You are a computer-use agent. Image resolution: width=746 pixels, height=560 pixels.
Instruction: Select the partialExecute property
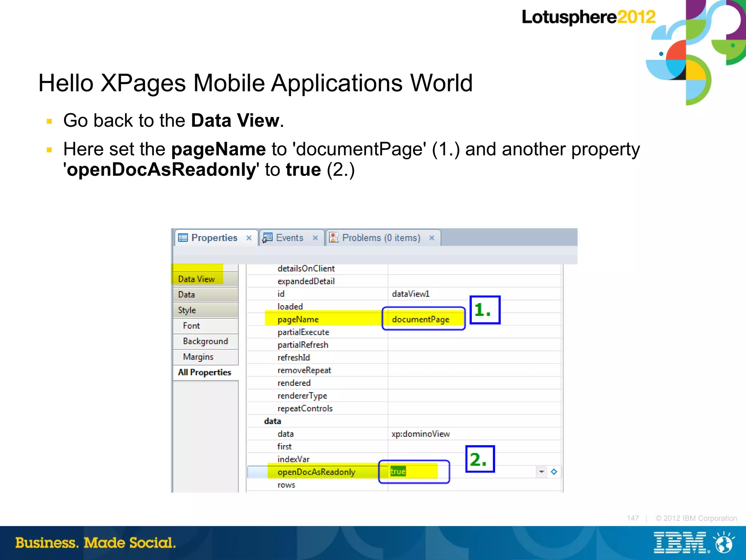303,332
